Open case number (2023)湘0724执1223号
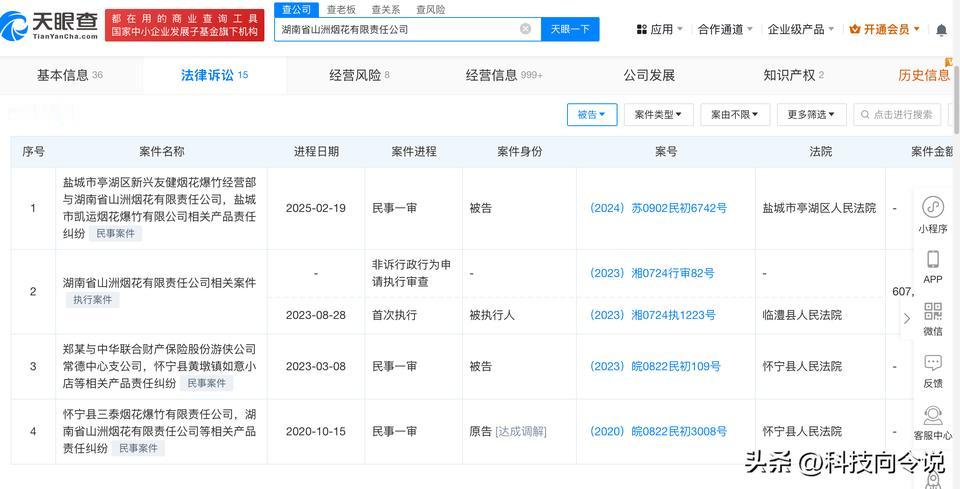The width and height of the screenshot is (960, 489). (x=653, y=315)
